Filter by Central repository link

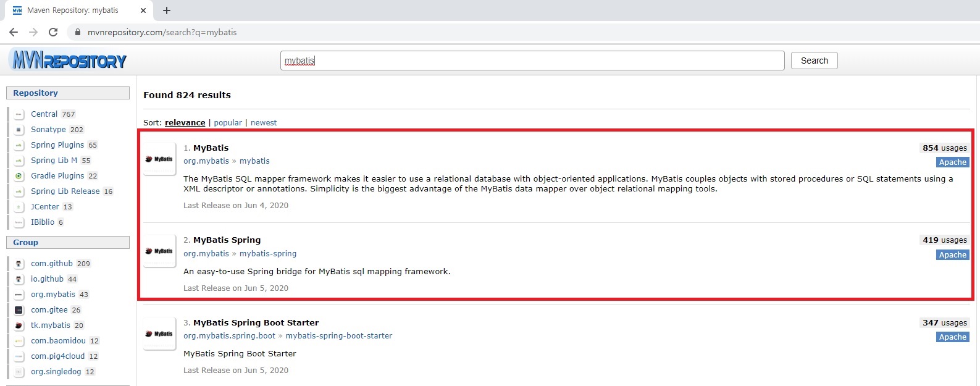(x=44, y=114)
